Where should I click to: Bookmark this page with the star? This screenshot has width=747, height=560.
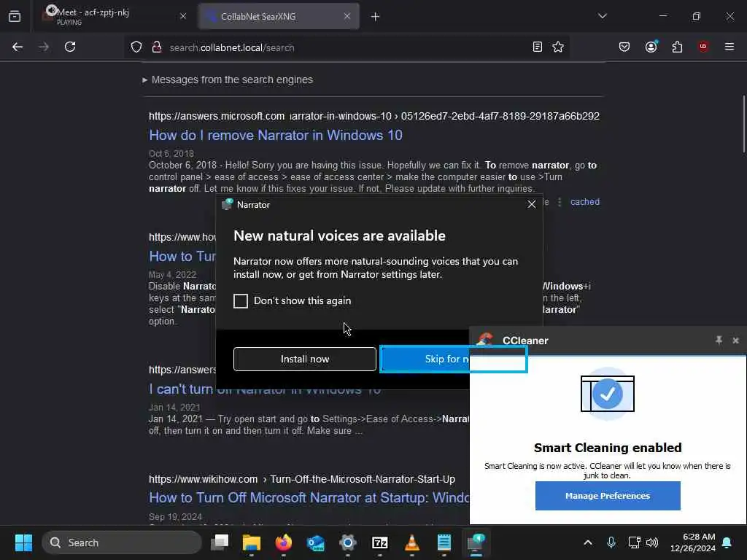tap(558, 47)
